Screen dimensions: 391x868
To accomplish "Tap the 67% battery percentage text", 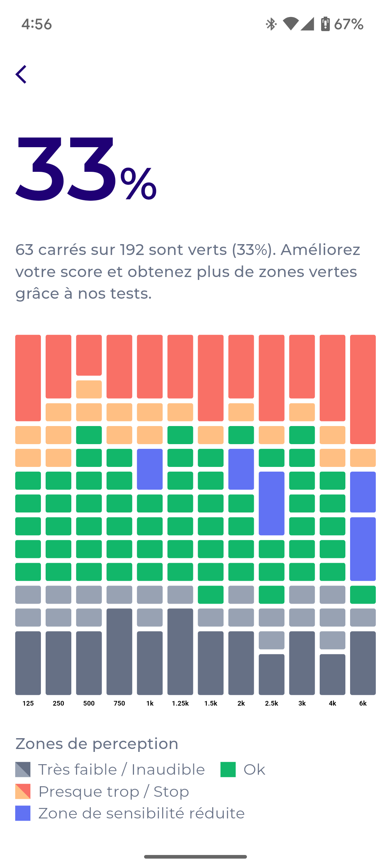I will [349, 24].
